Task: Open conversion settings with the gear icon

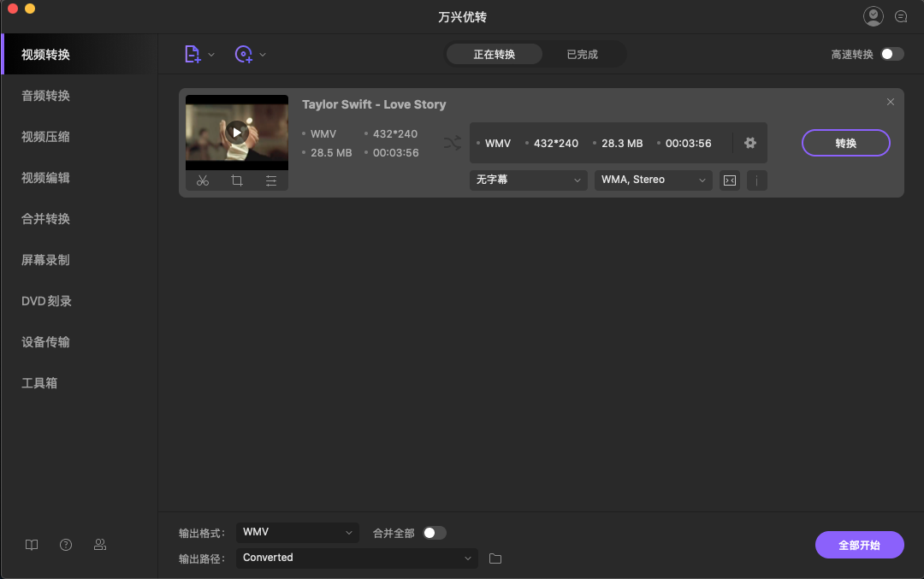Action: pyautogui.click(x=749, y=143)
